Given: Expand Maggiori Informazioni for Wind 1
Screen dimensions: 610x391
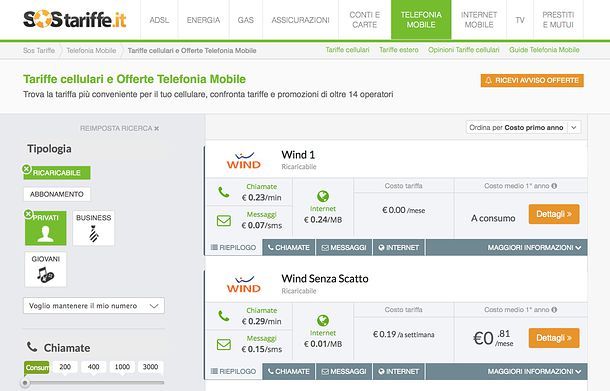Looking at the screenshot, I should tap(534, 247).
